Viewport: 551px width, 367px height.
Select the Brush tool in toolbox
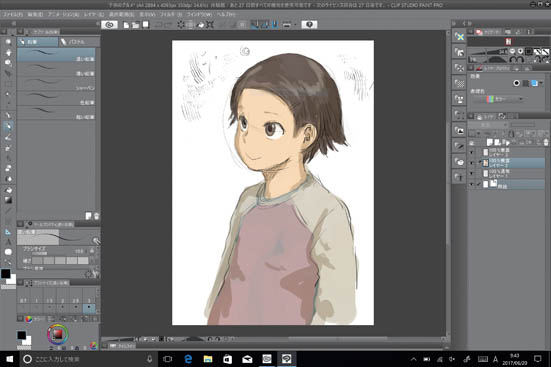(x=8, y=137)
